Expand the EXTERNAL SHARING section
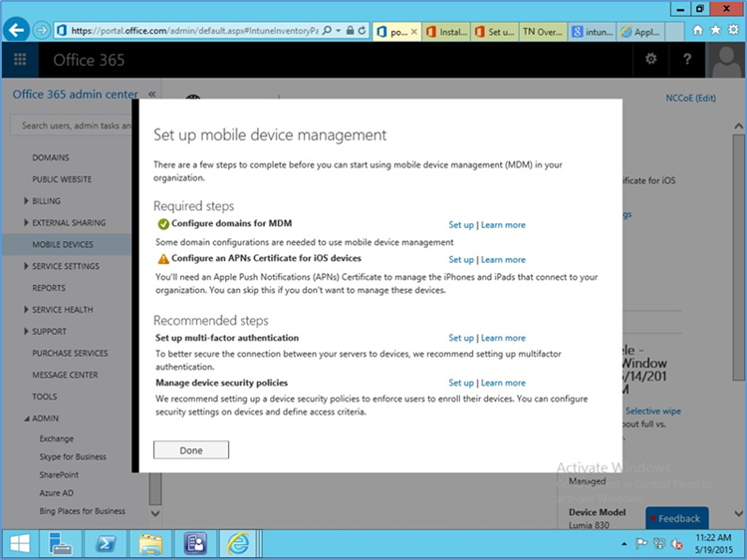Screen dimensions: 747x560 26,222
